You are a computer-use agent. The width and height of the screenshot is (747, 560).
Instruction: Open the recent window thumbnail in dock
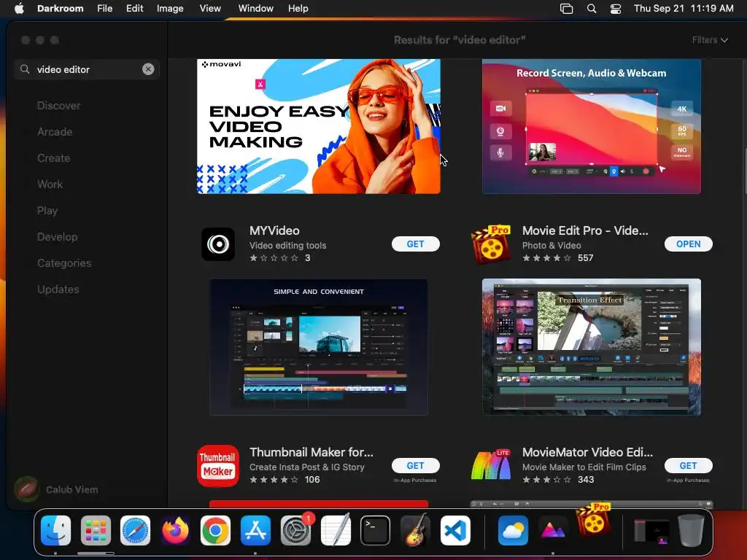tap(651, 531)
